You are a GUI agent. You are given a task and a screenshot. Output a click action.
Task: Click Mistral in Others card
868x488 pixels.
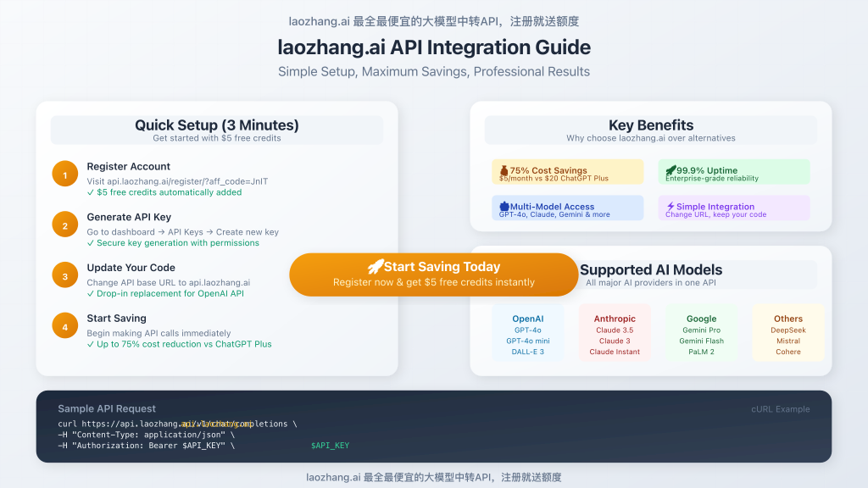pyautogui.click(x=788, y=341)
